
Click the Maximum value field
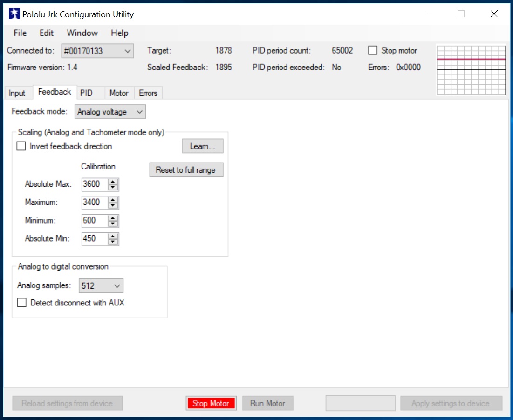tap(95, 203)
